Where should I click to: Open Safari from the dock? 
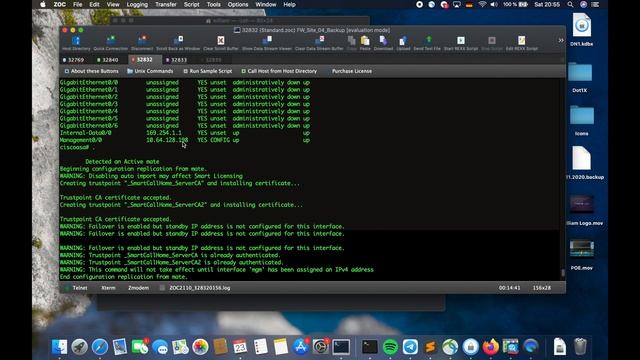100,347
